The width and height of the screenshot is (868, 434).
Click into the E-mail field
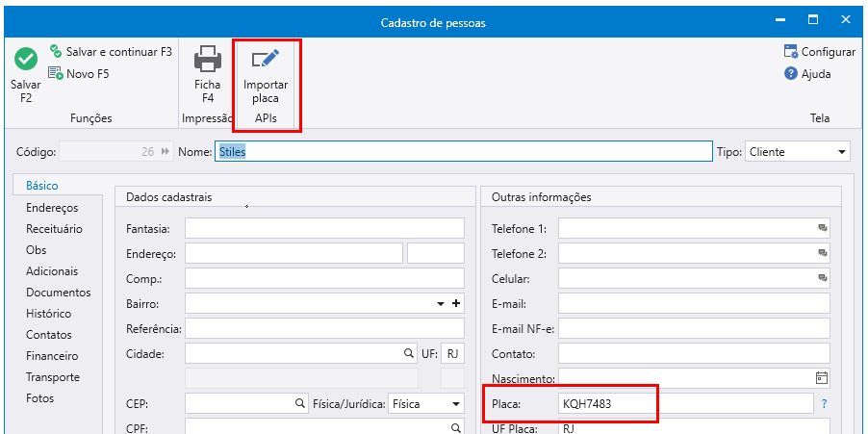pos(694,303)
